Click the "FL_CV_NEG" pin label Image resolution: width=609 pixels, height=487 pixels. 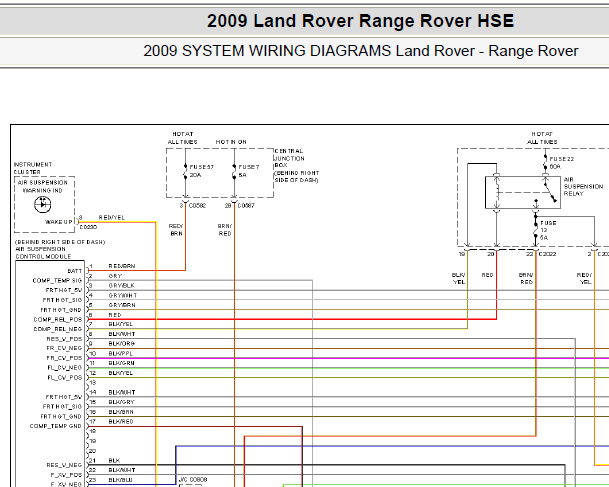pos(64,368)
